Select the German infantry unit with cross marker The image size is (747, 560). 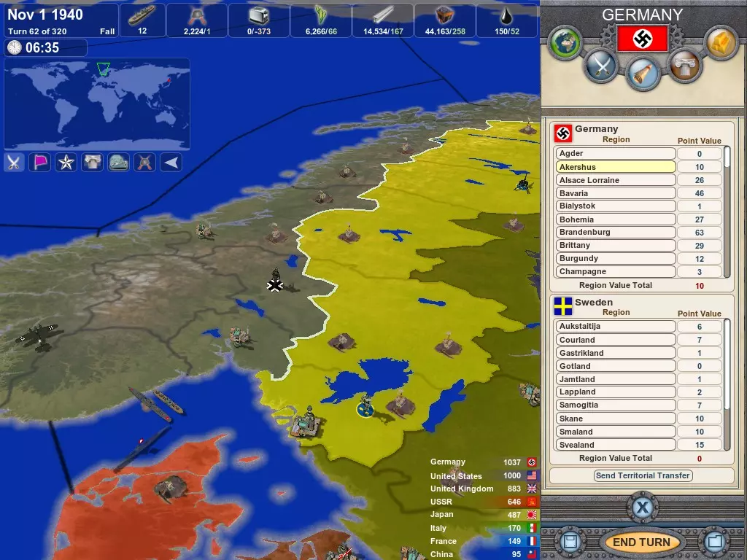pyautogui.click(x=275, y=280)
